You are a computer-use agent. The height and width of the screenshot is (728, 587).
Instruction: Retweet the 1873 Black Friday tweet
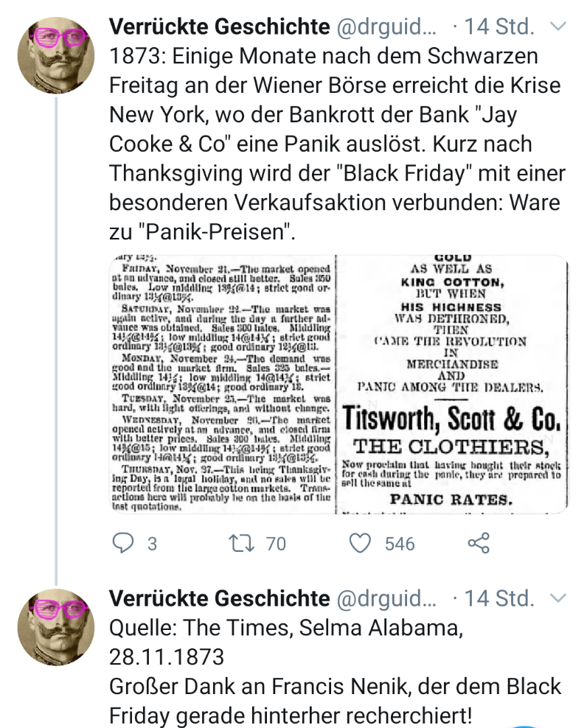pyautogui.click(x=241, y=544)
